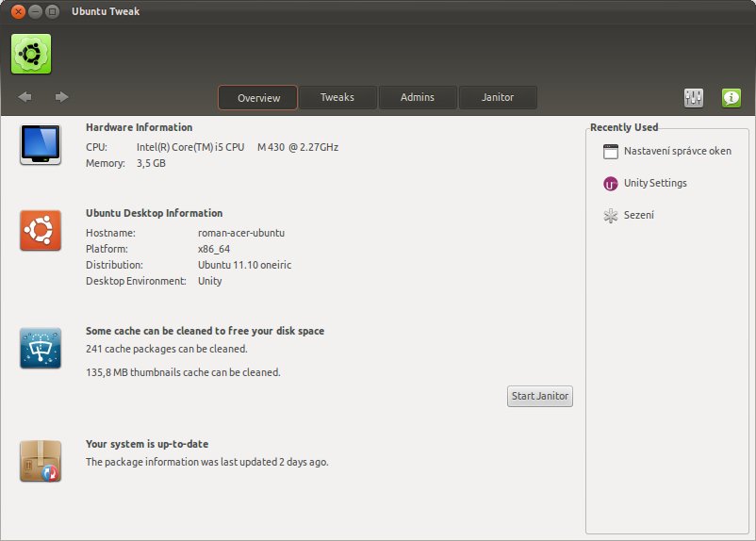756x541 pixels.
Task: Click the Unity Settings purple icon
Action: tap(611, 184)
